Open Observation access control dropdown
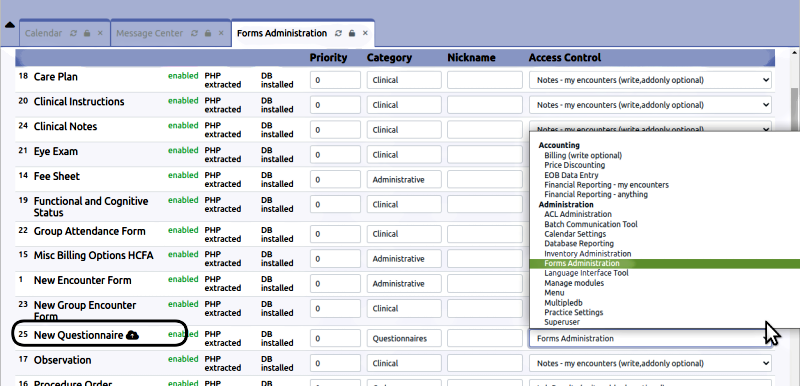Image resolution: width=800 pixels, height=386 pixels. pyautogui.click(x=650, y=364)
